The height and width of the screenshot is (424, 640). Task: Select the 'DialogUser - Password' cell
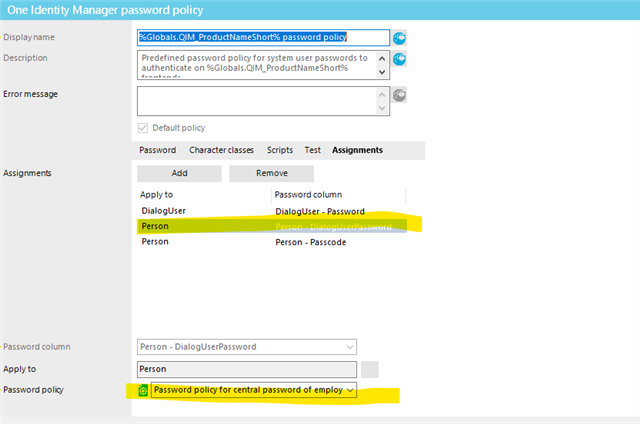(320, 211)
